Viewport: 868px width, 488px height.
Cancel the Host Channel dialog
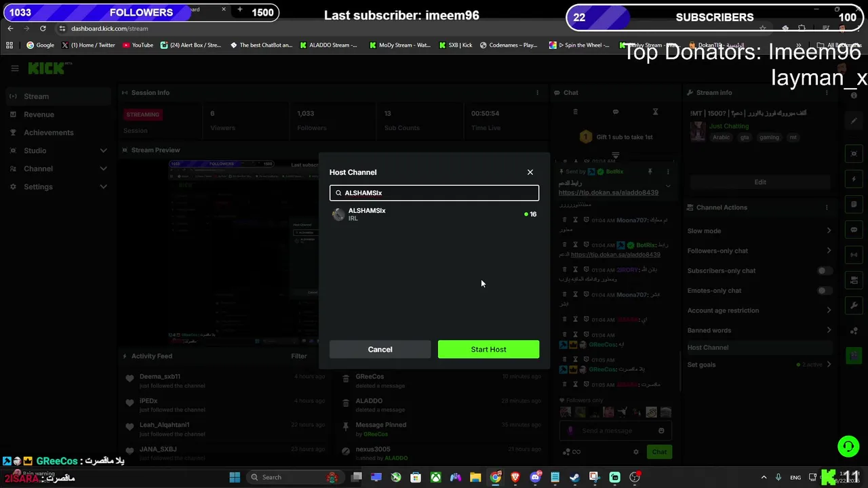coord(380,349)
